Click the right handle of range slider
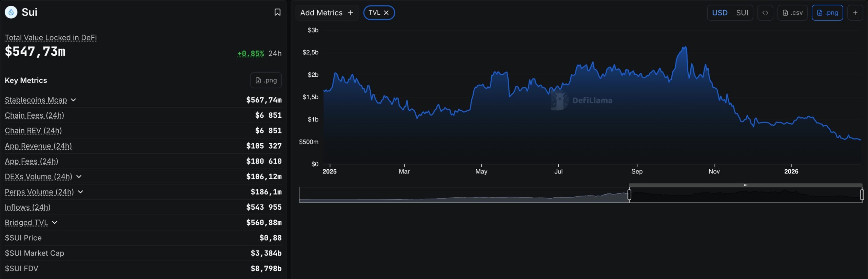Viewport: 868px width, 279px height. tap(862, 195)
